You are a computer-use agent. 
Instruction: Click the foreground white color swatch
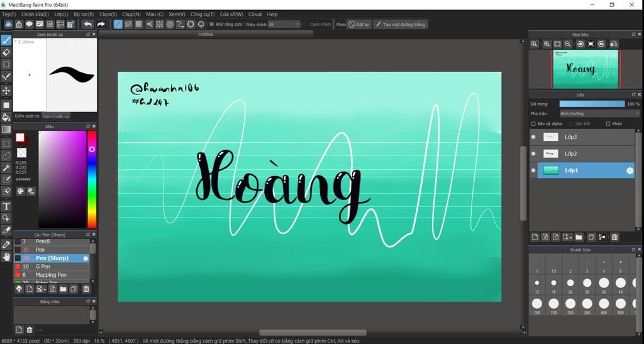tap(19, 138)
